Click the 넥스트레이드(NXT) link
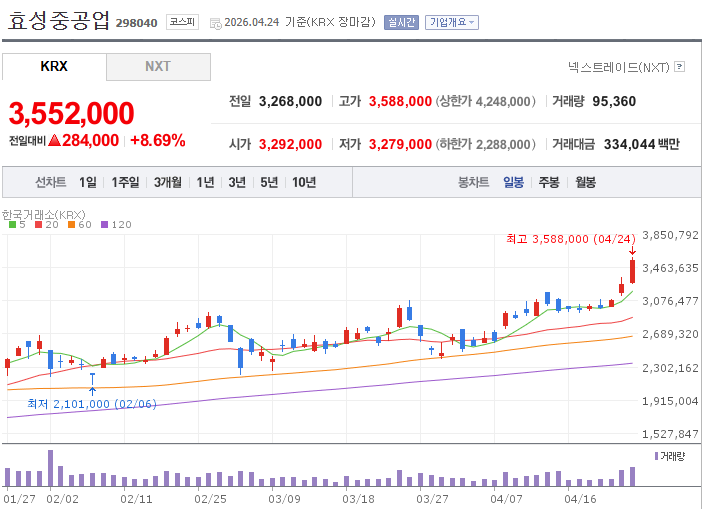 (x=619, y=67)
